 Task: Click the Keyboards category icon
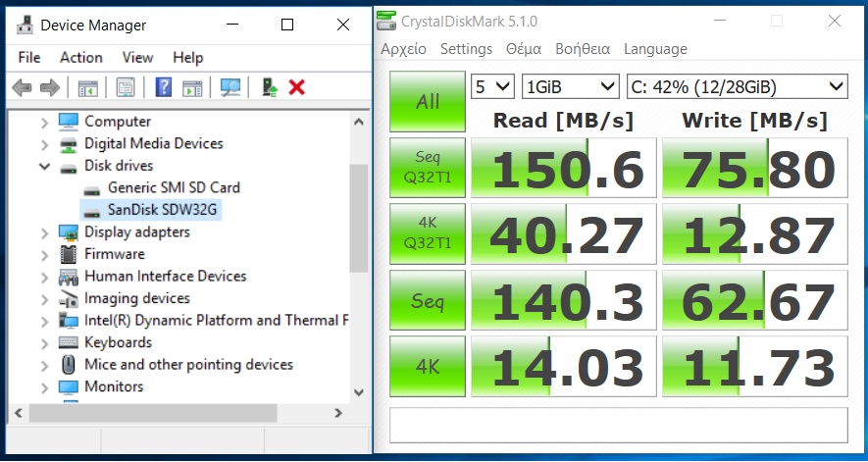point(68,343)
